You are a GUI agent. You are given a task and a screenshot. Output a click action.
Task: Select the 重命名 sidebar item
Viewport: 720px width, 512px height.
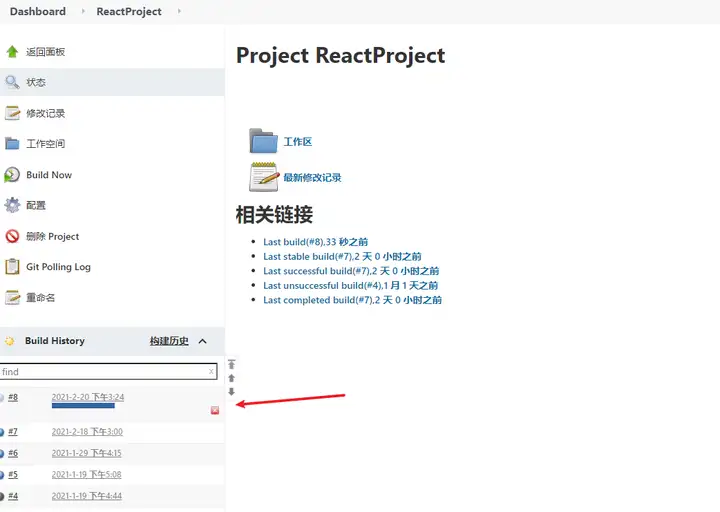pos(40,298)
